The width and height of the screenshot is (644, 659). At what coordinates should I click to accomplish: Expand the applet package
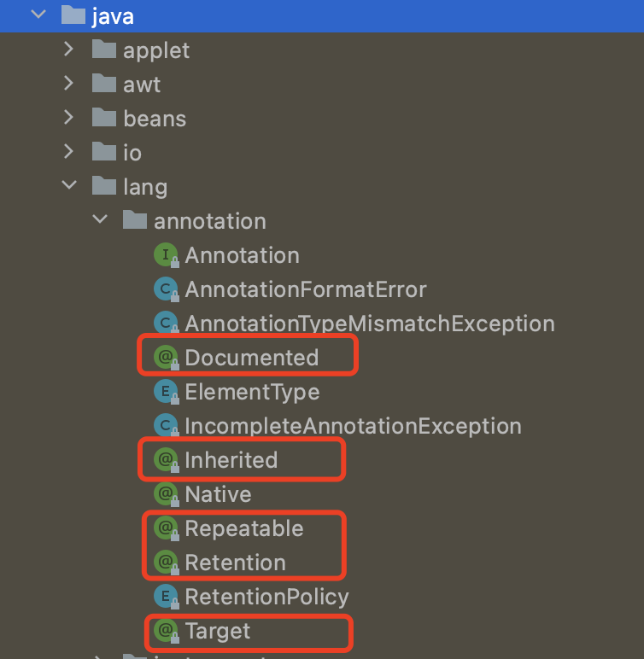click(x=68, y=50)
